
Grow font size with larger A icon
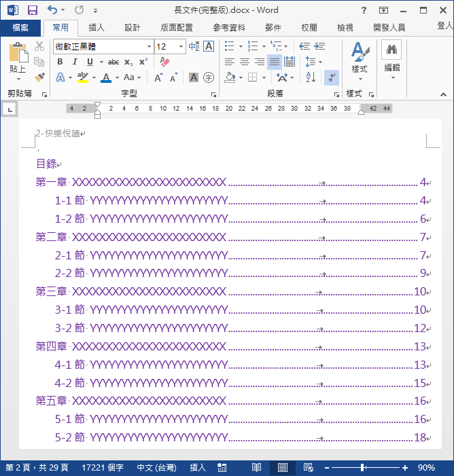tap(158, 77)
